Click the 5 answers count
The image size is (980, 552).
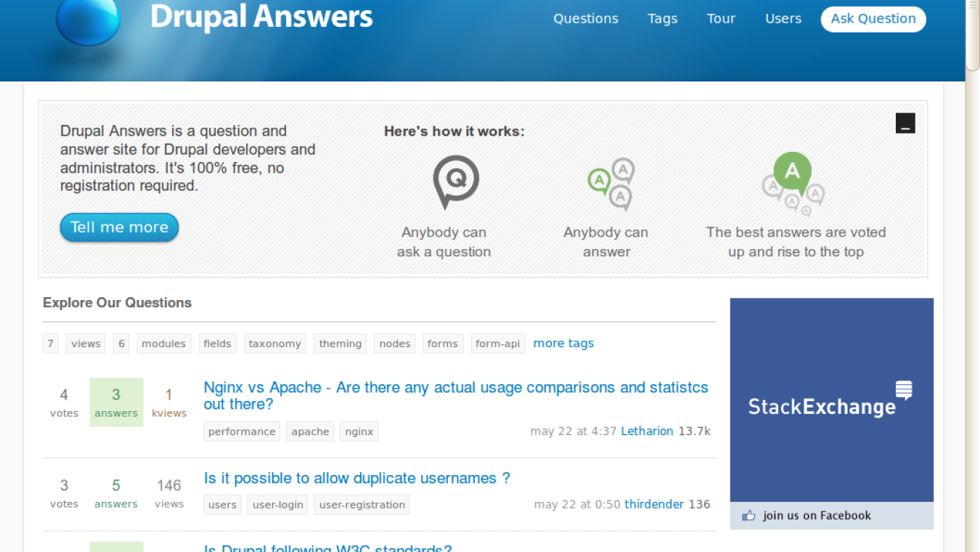[116, 492]
